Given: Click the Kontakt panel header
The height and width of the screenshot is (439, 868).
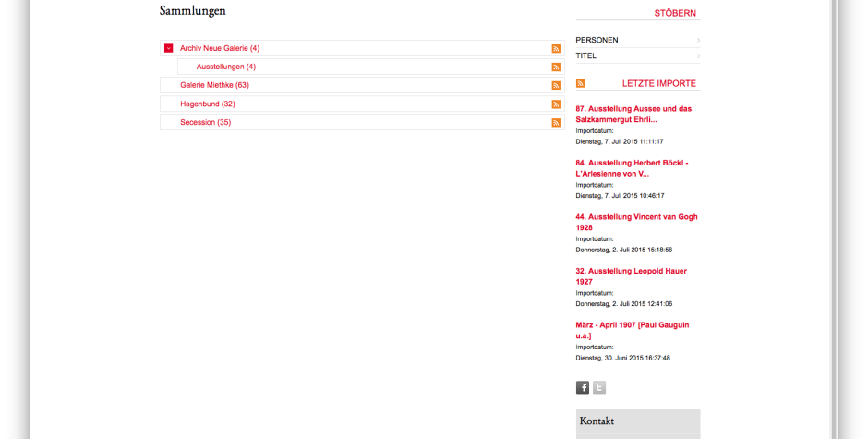Looking at the screenshot, I should click(638, 421).
